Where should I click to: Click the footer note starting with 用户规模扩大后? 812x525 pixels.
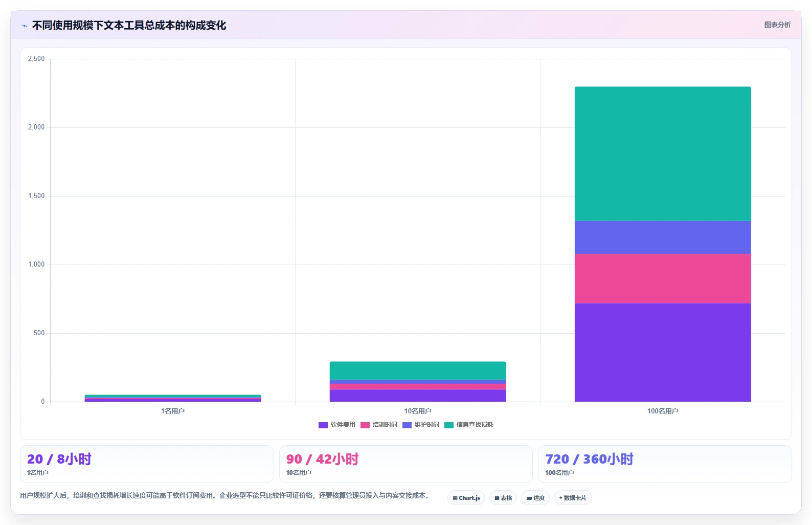225,495
